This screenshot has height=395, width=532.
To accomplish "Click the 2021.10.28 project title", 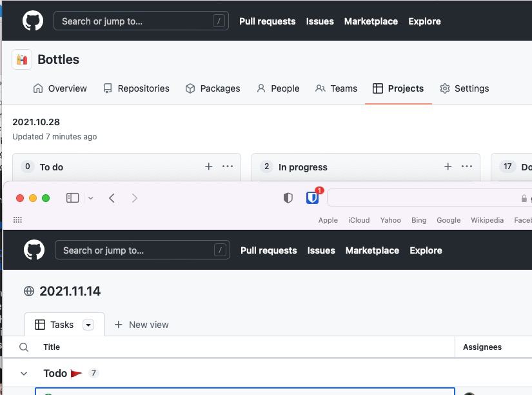I will coord(36,122).
